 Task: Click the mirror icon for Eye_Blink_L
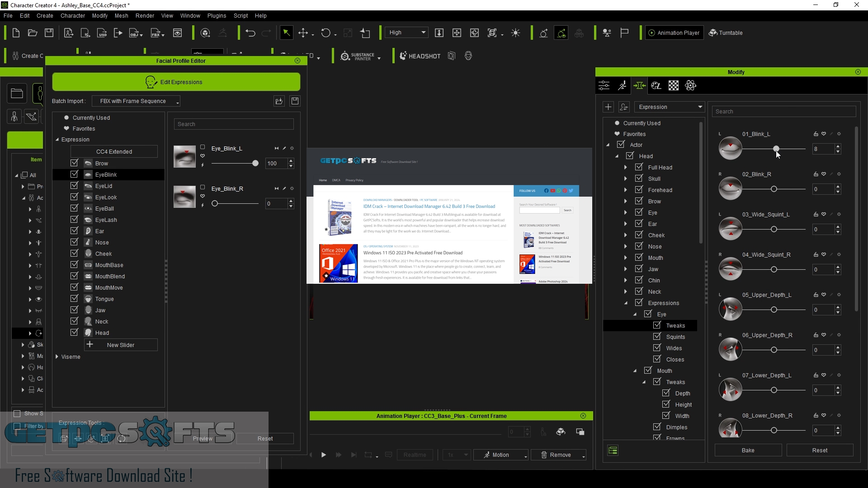[276, 149]
